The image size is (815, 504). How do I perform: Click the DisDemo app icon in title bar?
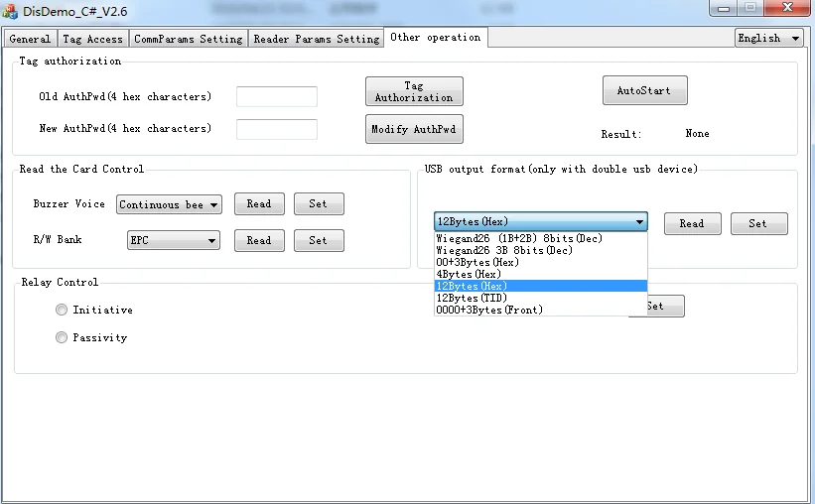pyautogui.click(x=10, y=11)
